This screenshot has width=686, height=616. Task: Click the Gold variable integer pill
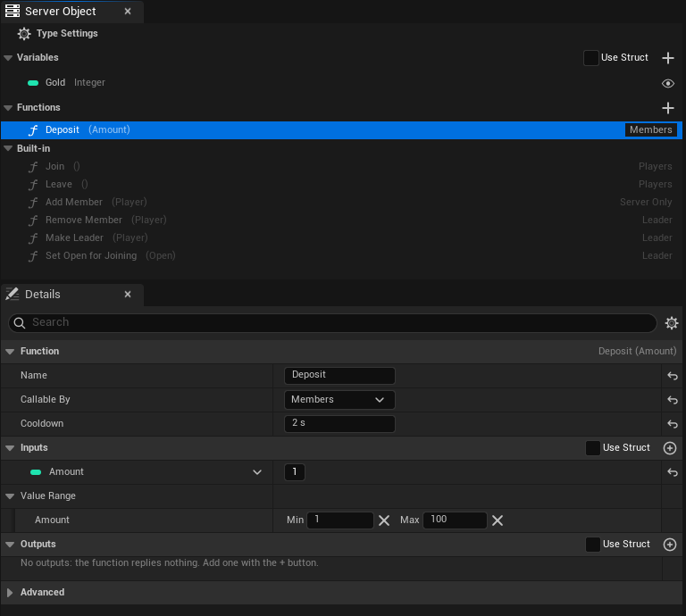click(33, 83)
